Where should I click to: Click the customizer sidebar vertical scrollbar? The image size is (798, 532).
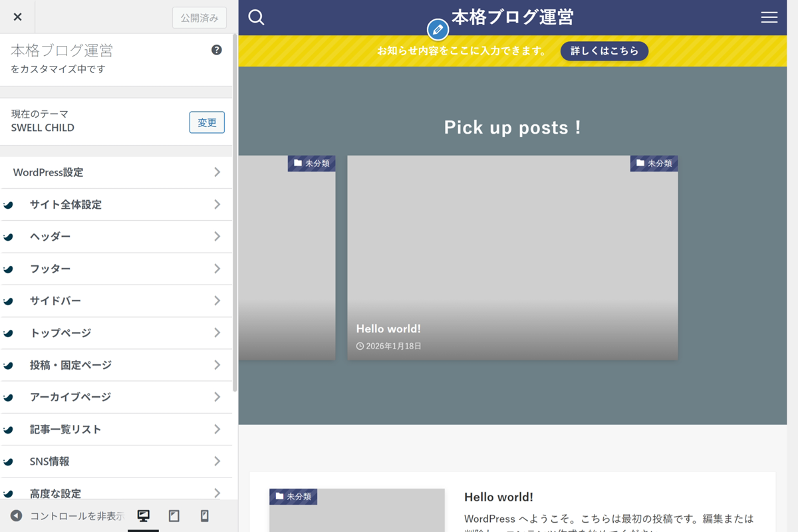(235, 213)
